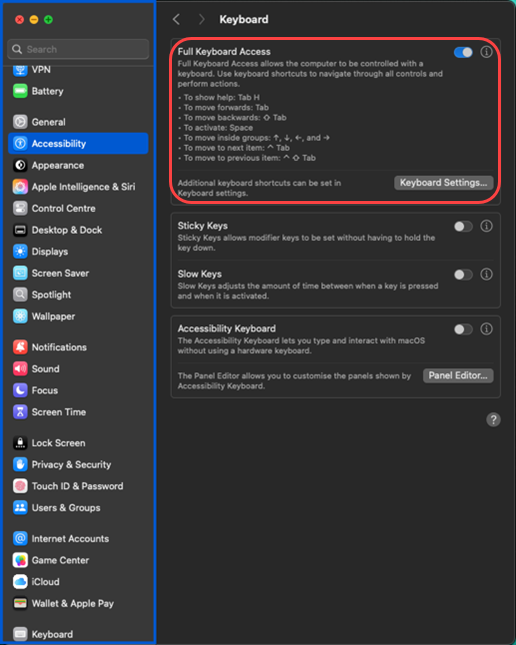The image size is (516, 645).
Task: Click the Game Center icon
Action: coord(20,560)
